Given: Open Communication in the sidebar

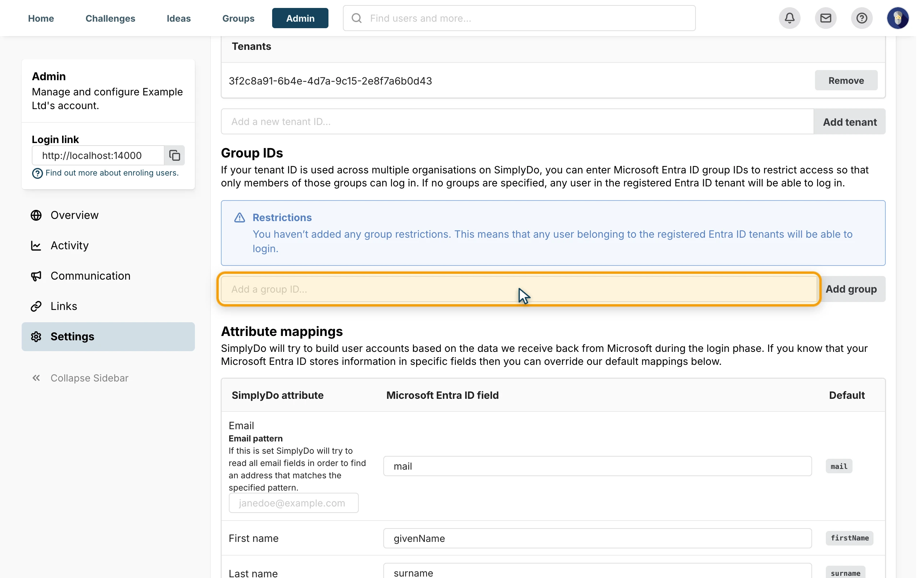Looking at the screenshot, I should (x=108, y=276).
